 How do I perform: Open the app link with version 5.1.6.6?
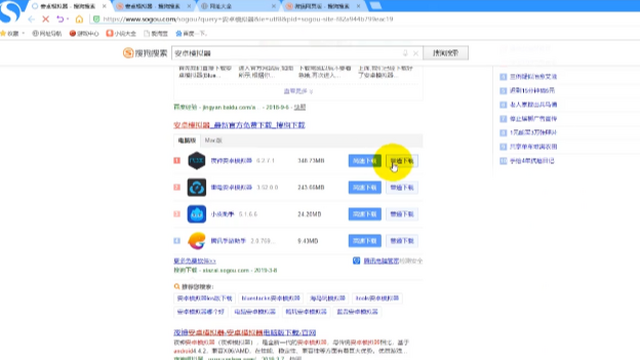coord(222,214)
